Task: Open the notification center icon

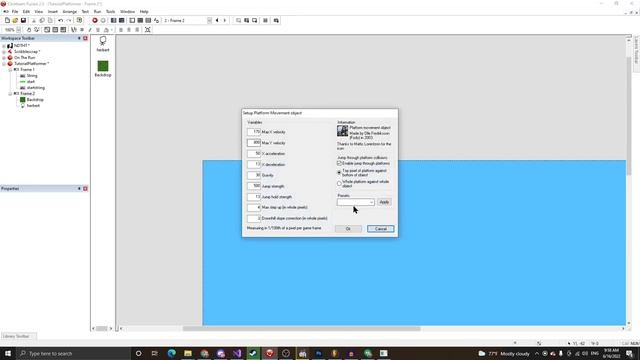Action: click(x=629, y=353)
